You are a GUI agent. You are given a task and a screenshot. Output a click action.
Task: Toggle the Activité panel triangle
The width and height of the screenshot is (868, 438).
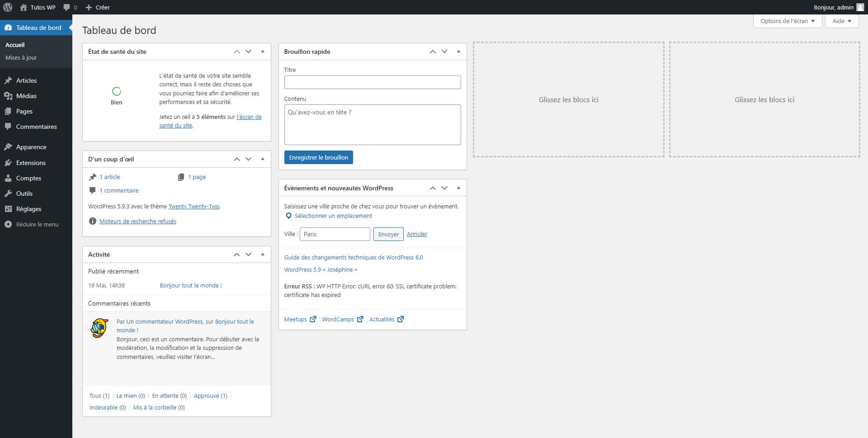[x=263, y=254]
